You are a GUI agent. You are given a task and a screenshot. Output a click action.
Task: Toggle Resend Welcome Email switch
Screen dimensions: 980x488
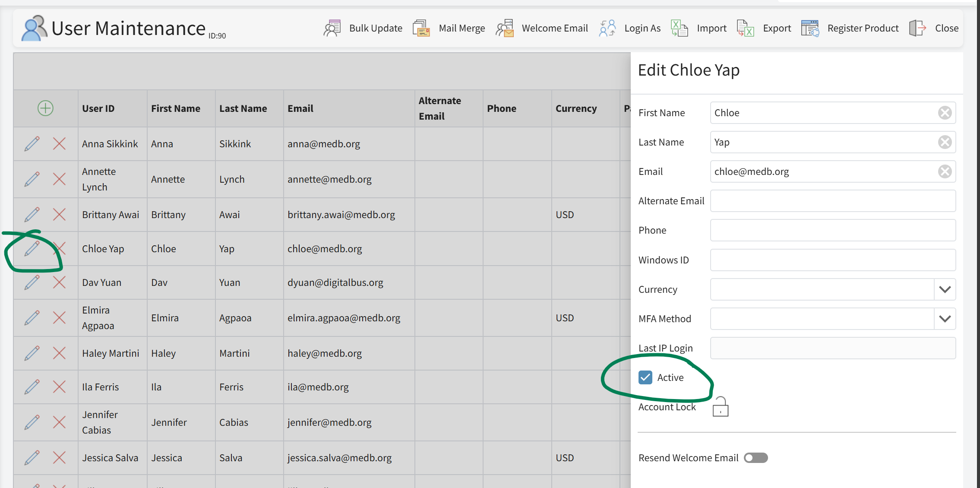click(x=756, y=458)
